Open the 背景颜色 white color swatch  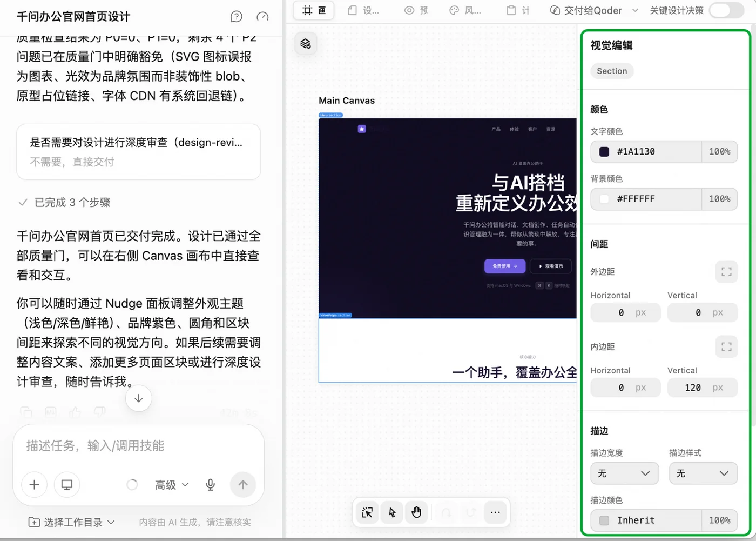[x=604, y=199]
